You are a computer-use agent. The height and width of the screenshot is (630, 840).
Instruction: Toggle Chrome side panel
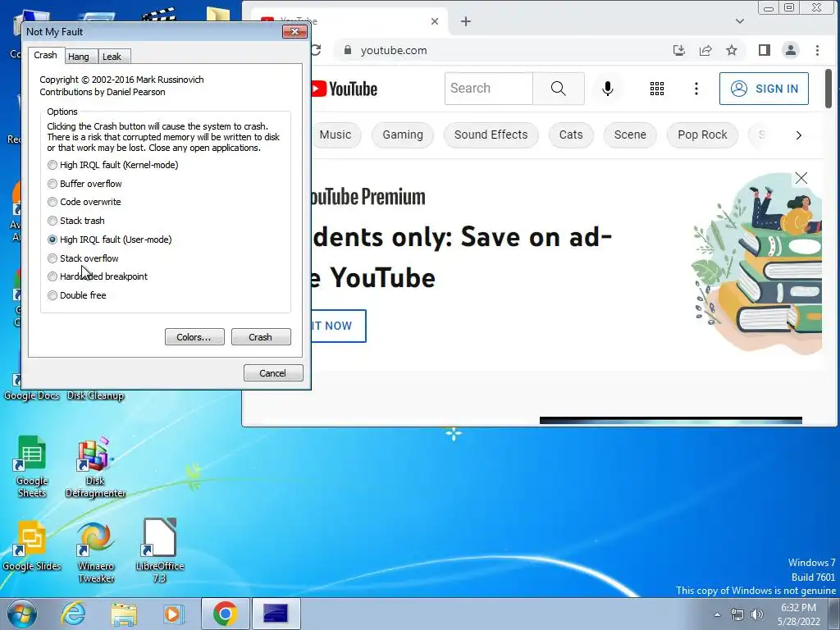click(764, 50)
